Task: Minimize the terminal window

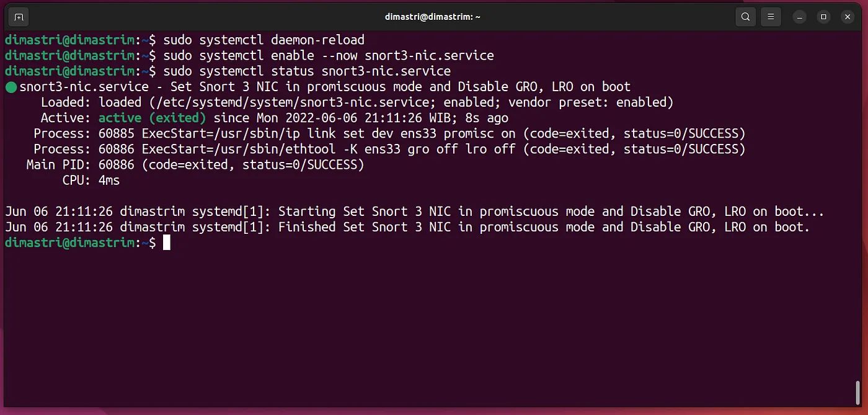Action: click(800, 17)
